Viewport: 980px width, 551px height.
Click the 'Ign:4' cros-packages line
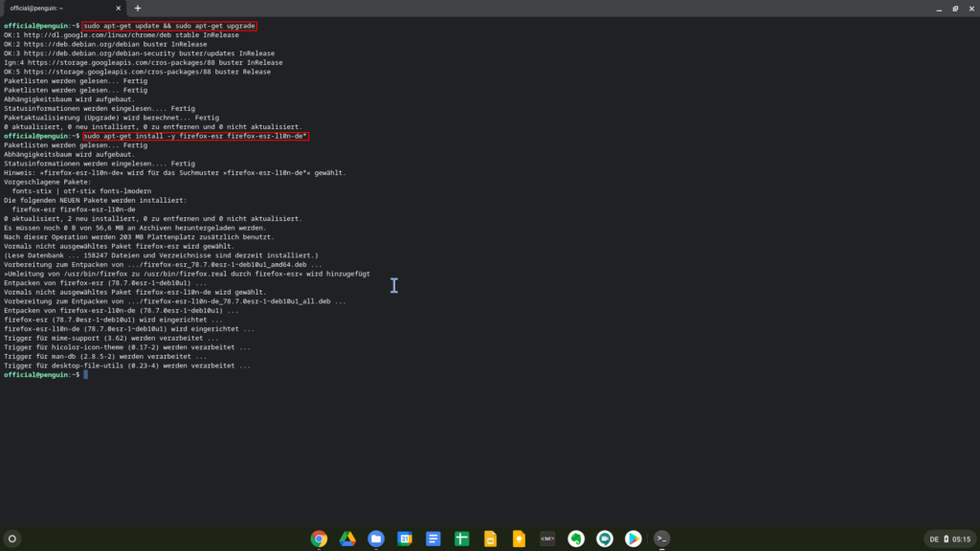pos(144,62)
